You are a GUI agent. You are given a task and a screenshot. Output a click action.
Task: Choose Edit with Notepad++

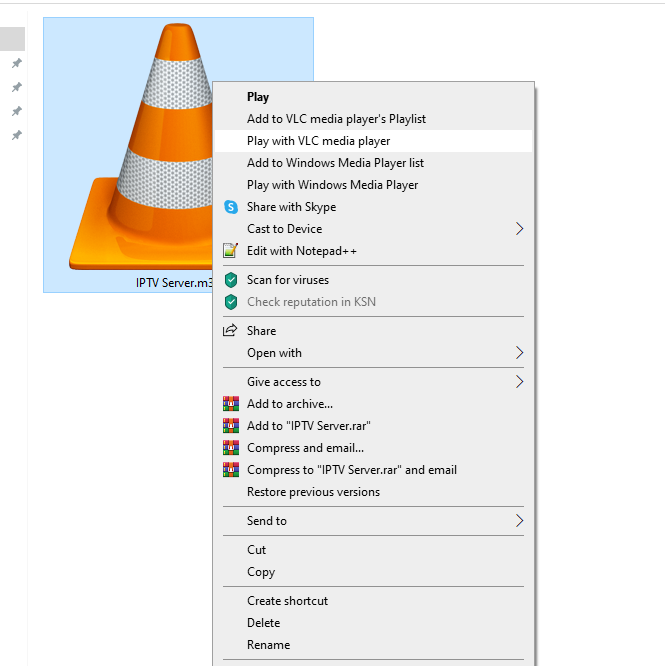click(x=373, y=251)
